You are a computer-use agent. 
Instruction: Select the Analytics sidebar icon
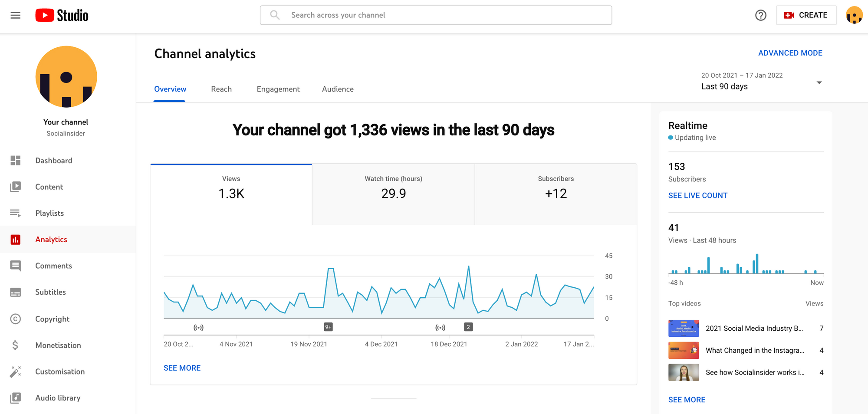point(16,239)
